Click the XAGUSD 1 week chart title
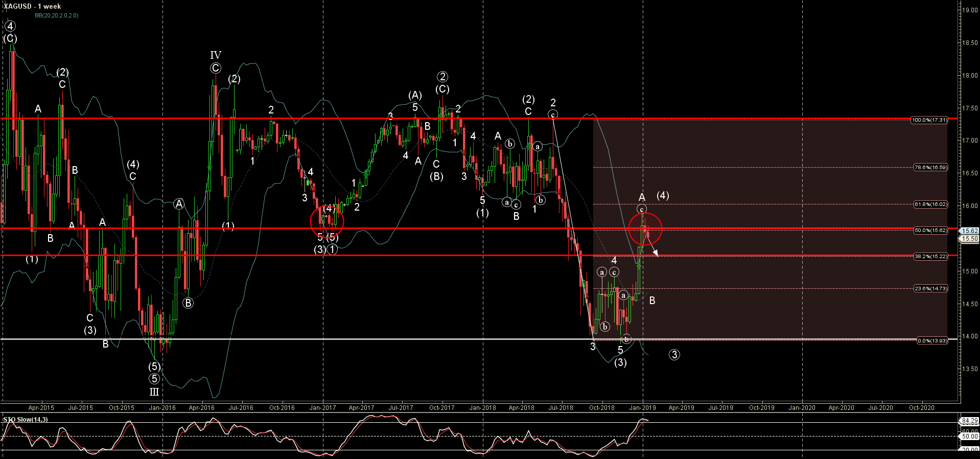Viewport: 980px width, 459px height. click(x=32, y=6)
